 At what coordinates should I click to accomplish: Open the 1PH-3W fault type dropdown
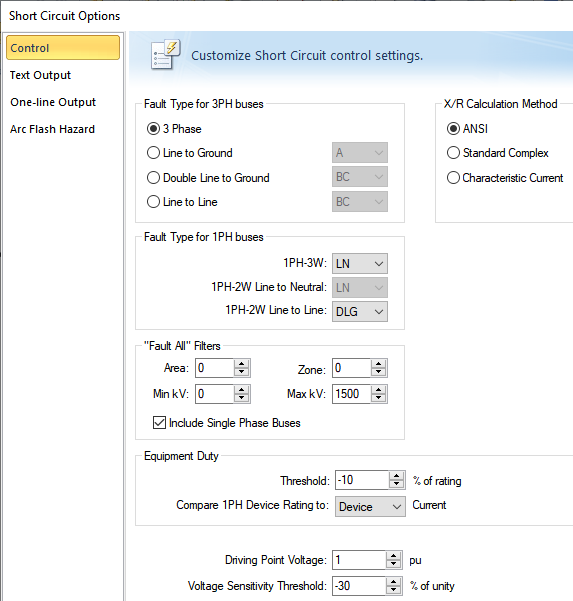point(360,264)
